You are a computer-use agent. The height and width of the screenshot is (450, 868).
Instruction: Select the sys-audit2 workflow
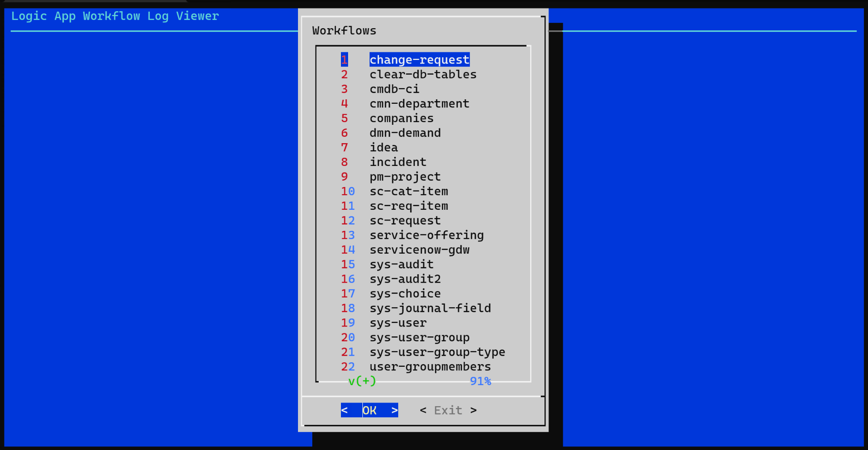click(x=405, y=279)
